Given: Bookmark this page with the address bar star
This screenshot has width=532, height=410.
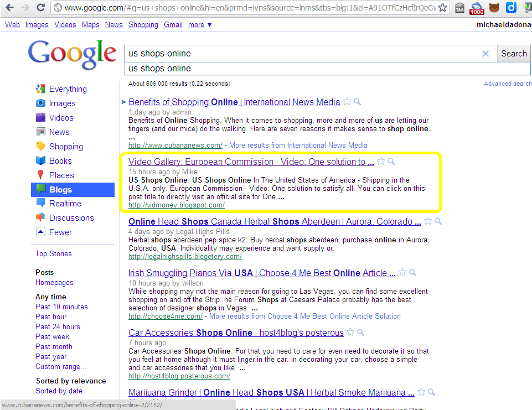Looking at the screenshot, I should pyautogui.click(x=442, y=7).
